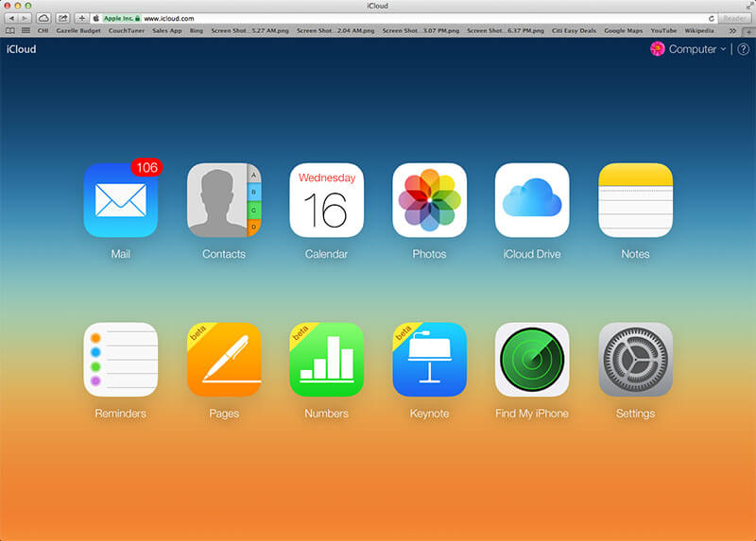Go forward with Safari's forward arrow
Viewport: 756px width, 541px height.
click(25, 18)
